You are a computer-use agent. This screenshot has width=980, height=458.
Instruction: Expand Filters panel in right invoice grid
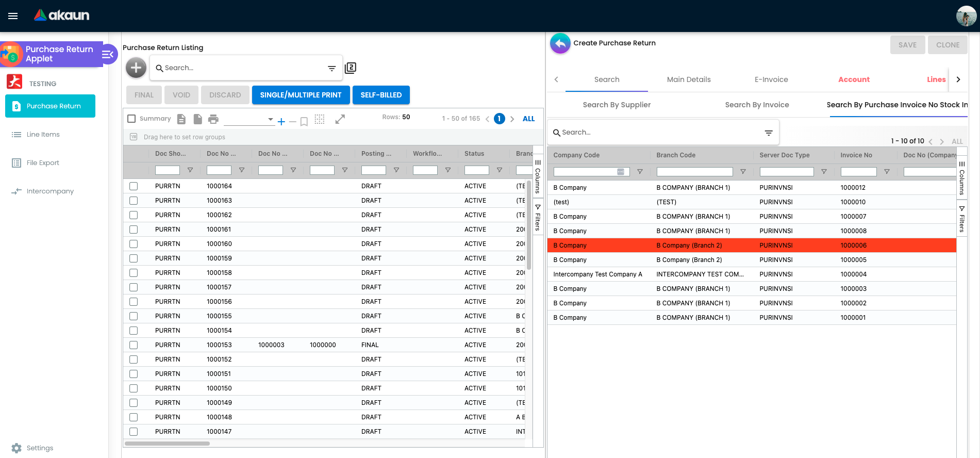pyautogui.click(x=962, y=219)
